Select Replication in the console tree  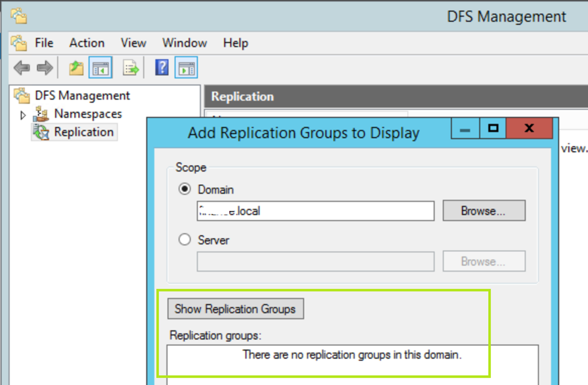point(83,132)
